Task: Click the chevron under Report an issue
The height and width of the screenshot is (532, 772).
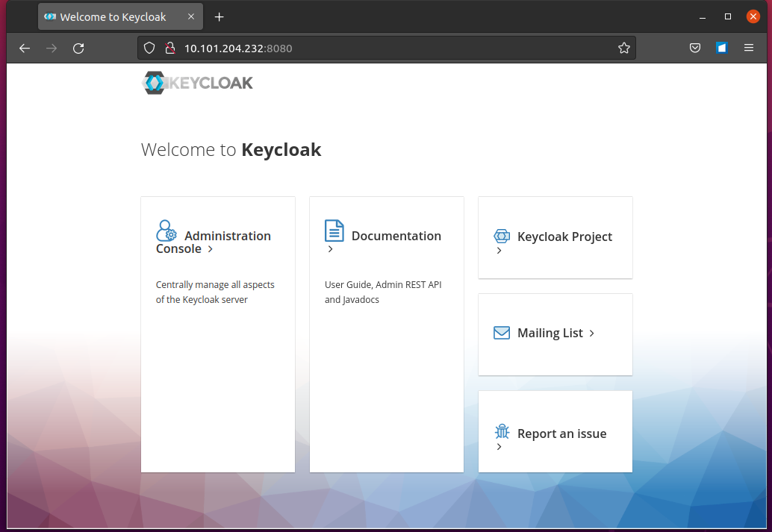Action: click(x=499, y=447)
